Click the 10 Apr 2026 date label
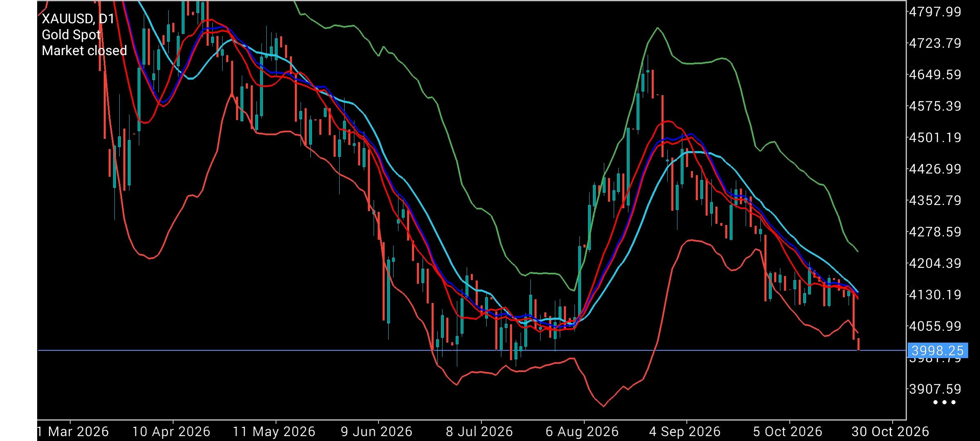Image resolution: width=980 pixels, height=441 pixels. [x=171, y=432]
